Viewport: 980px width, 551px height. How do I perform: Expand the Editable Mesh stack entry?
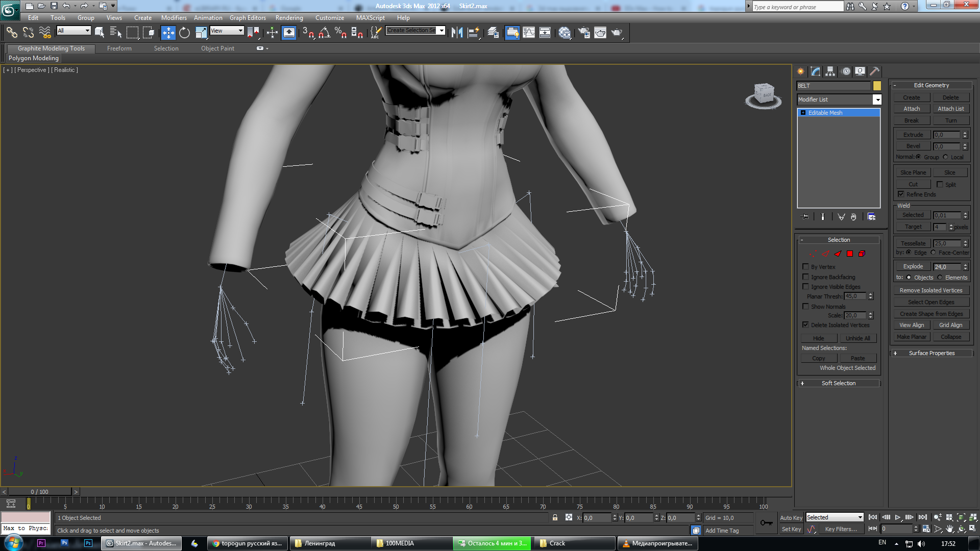point(803,113)
